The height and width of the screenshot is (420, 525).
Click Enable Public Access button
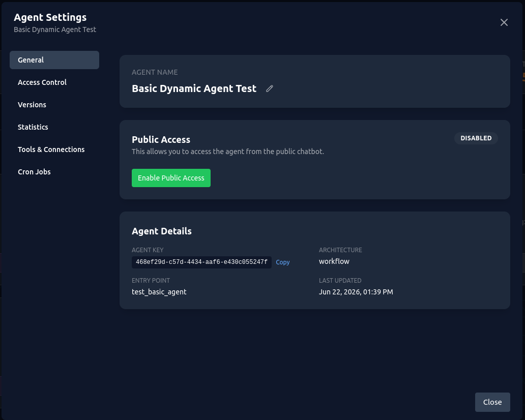pos(171,178)
